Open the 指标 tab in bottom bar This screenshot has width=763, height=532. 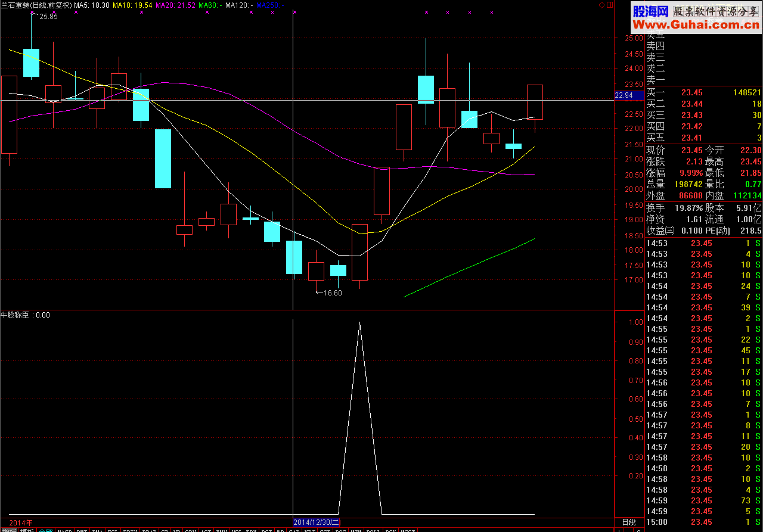9,529
